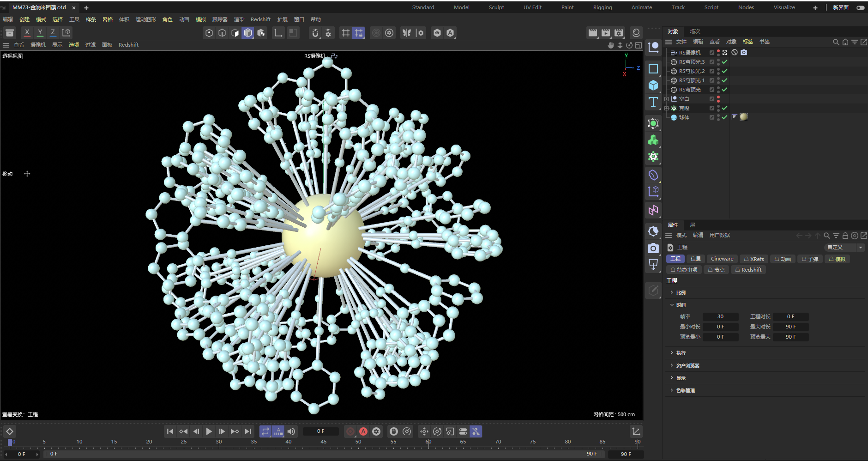Expand the 显示 section
This screenshot has width=868, height=461.
pos(672,378)
